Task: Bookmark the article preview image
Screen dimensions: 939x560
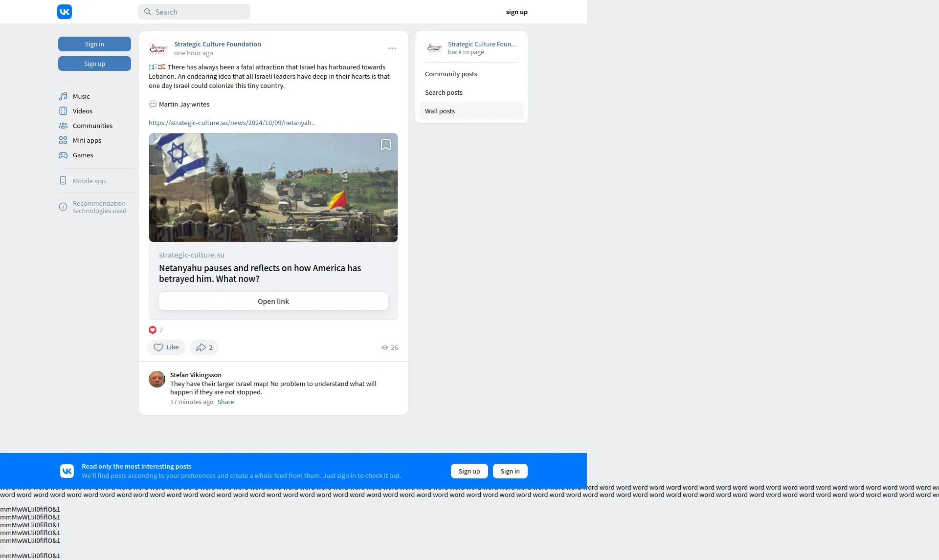Action: (386, 145)
